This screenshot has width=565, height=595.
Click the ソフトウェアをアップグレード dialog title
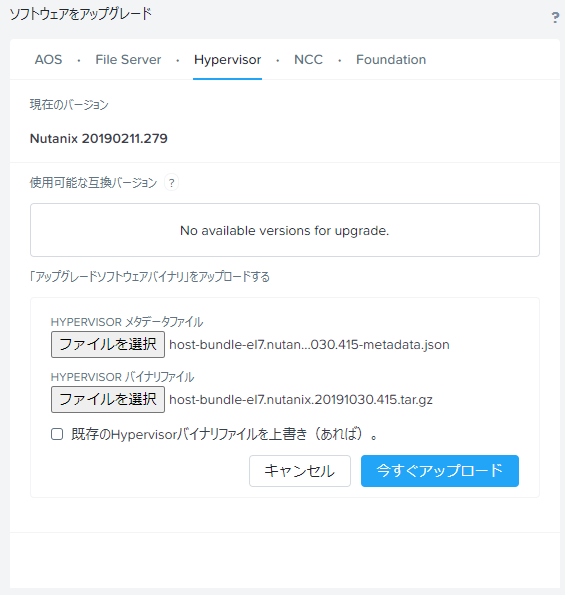[x=80, y=14]
